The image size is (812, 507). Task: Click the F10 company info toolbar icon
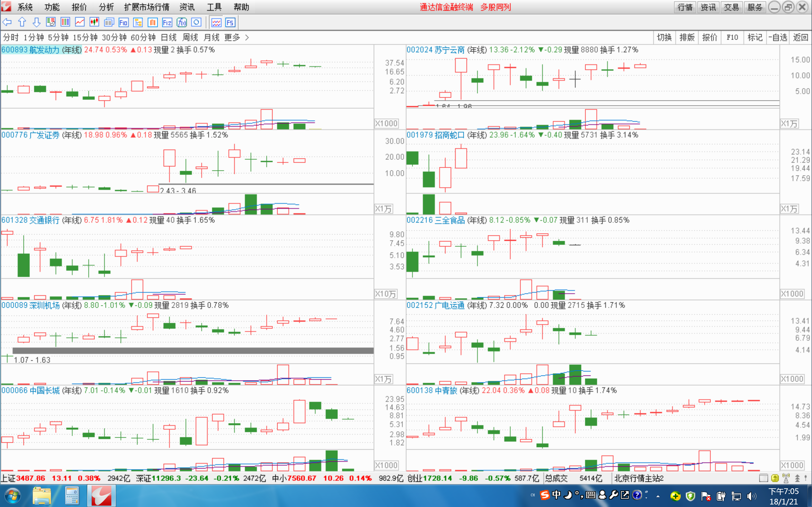(x=123, y=22)
